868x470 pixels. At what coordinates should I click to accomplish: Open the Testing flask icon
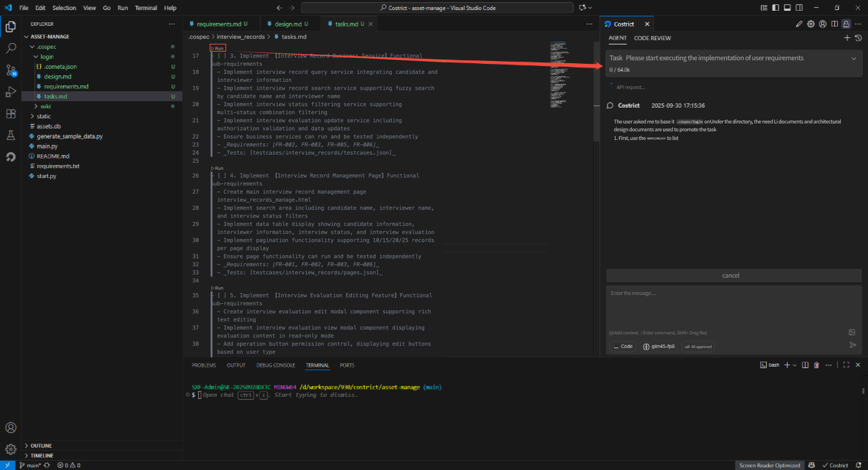pyautogui.click(x=11, y=135)
